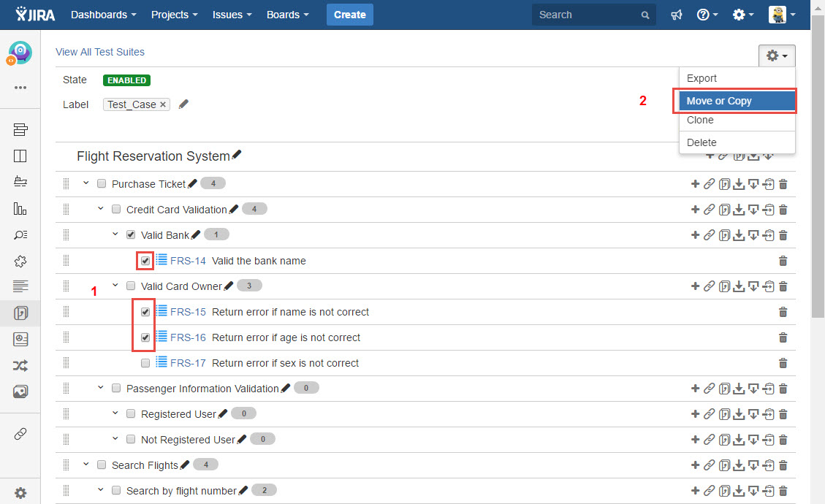Open the board columns icon in sidebar
Image resolution: width=825 pixels, height=504 pixels.
tap(20, 156)
